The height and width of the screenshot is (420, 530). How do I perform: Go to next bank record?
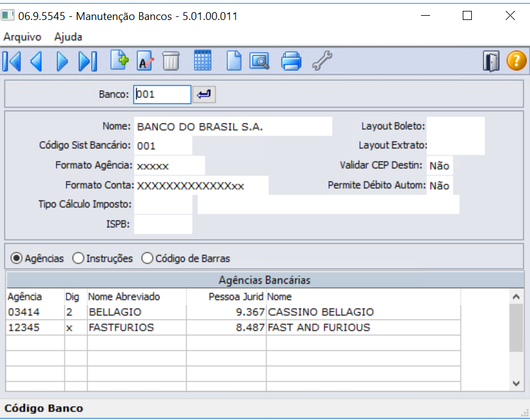pyautogui.click(x=62, y=61)
